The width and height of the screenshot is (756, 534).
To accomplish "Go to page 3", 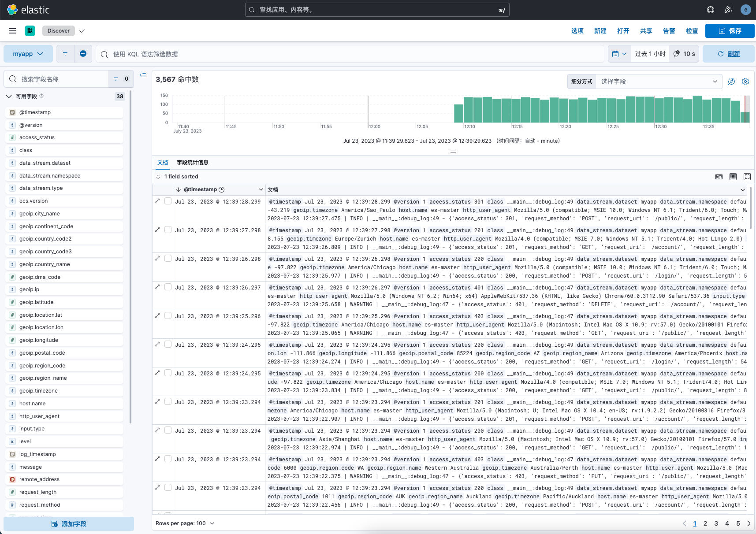I will 716,523.
